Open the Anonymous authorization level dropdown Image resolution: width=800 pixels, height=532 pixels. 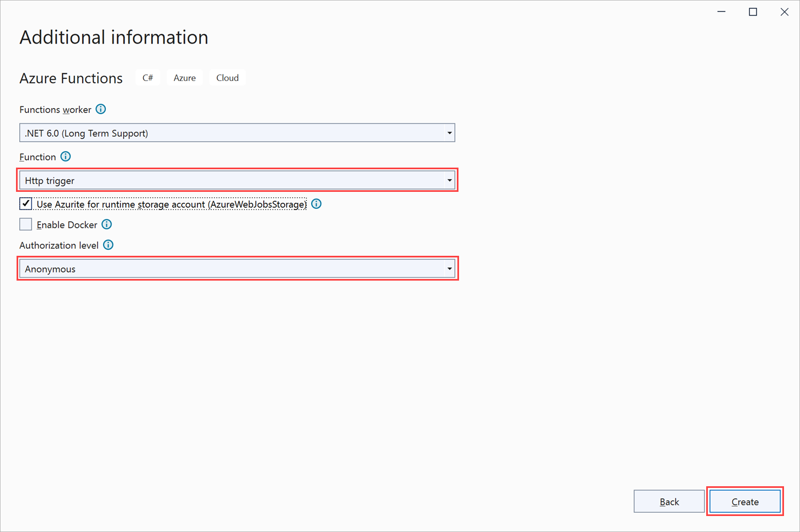(x=237, y=269)
